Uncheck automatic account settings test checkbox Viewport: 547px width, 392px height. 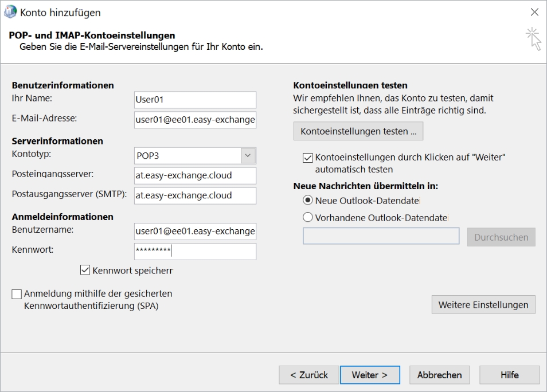308,158
